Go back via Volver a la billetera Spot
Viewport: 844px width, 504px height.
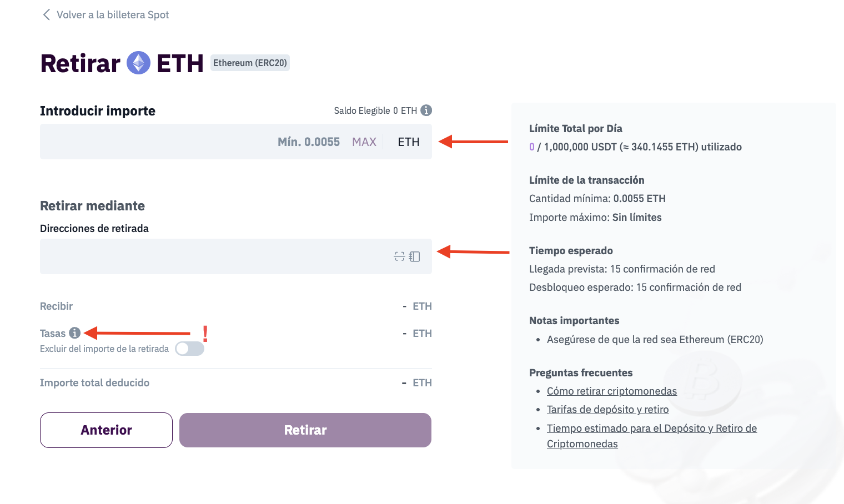click(113, 14)
